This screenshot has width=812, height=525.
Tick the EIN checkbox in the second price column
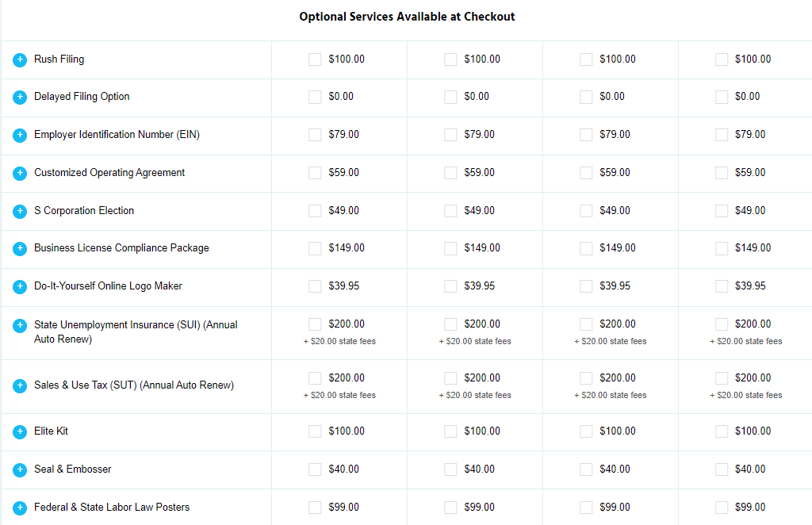coord(450,135)
